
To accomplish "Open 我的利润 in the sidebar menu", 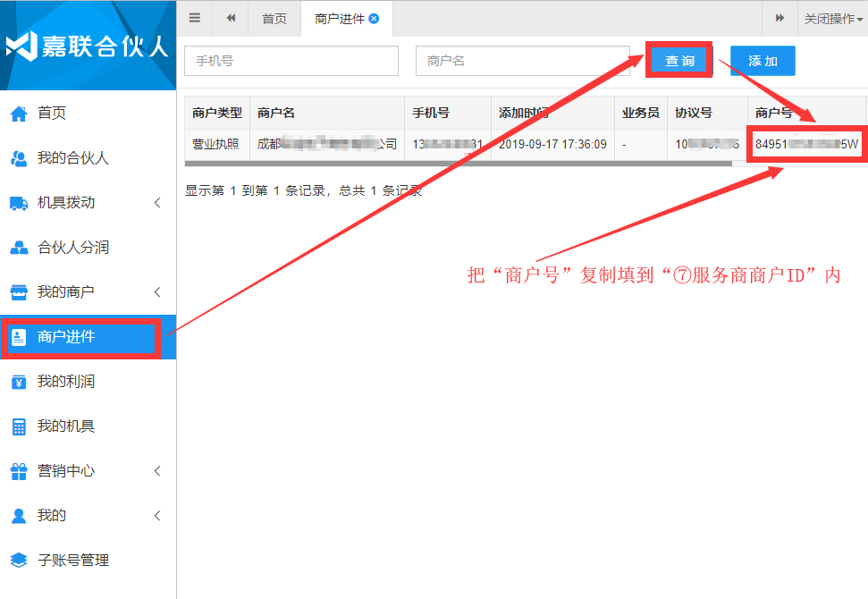I will pos(66,382).
